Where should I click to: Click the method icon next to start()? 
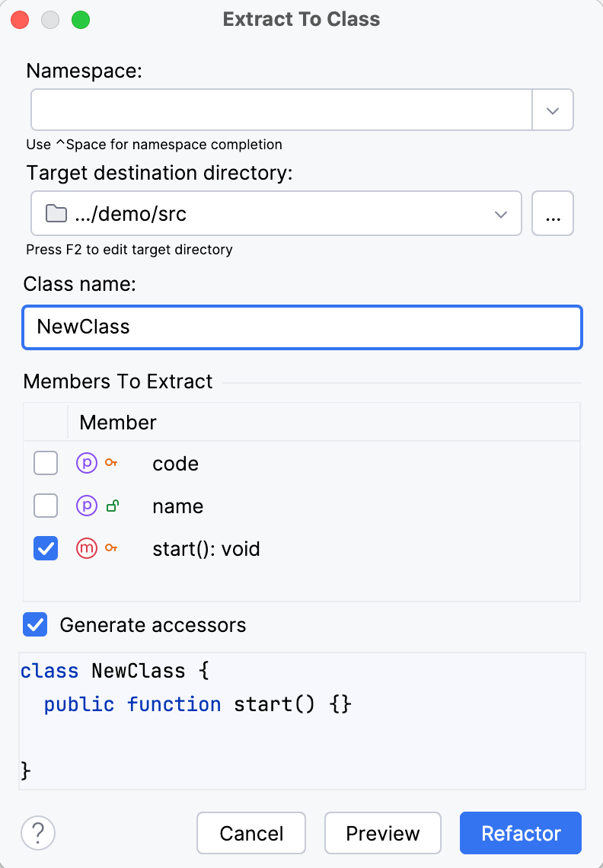pos(86,548)
